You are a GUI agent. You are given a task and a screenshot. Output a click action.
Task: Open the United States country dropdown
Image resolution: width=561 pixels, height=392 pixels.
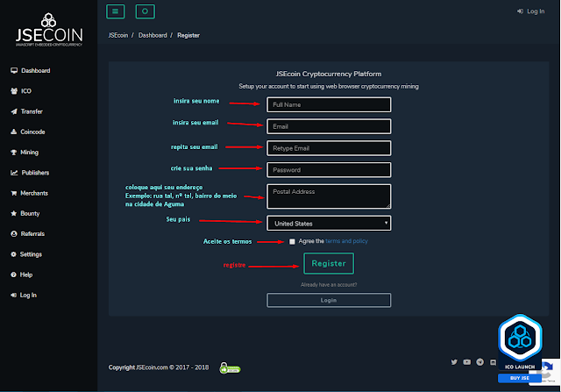(x=329, y=223)
